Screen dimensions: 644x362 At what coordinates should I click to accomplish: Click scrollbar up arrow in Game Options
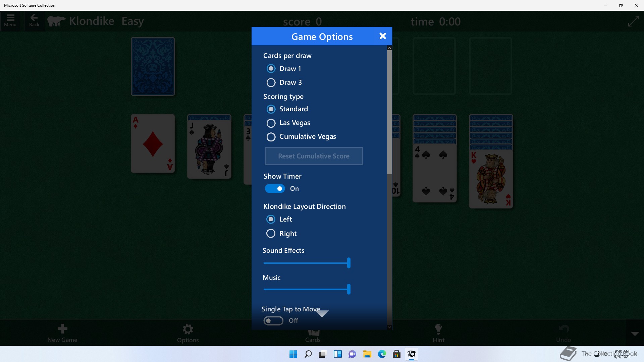(389, 48)
